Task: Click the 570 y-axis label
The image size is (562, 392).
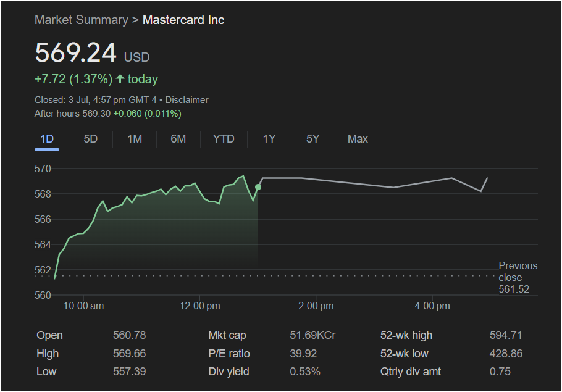Action: 43,169
